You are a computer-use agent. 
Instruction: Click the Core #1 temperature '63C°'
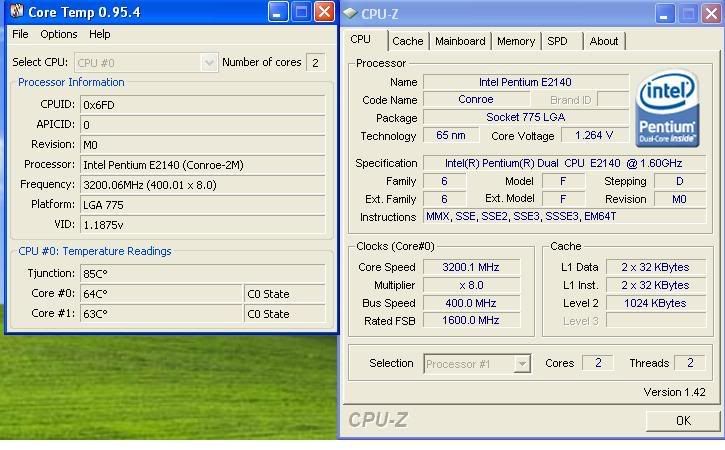pos(161,314)
